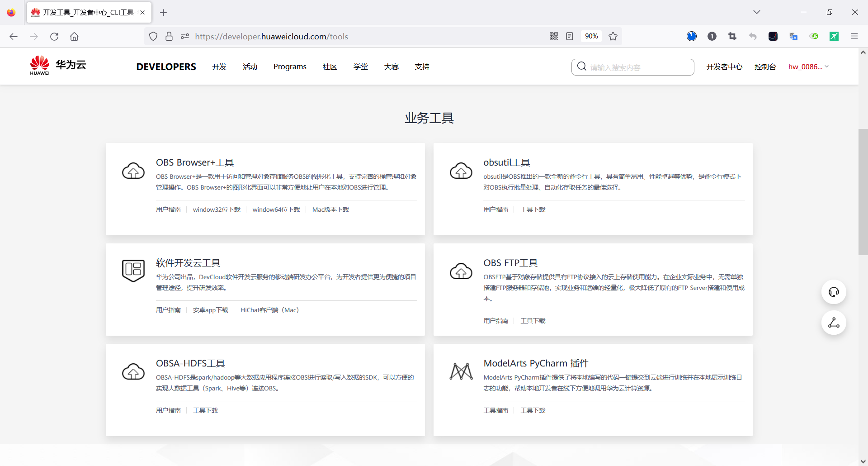Click the JavaScript toggle extension icon
The width and height of the screenshot is (868, 466).
[x=814, y=36]
